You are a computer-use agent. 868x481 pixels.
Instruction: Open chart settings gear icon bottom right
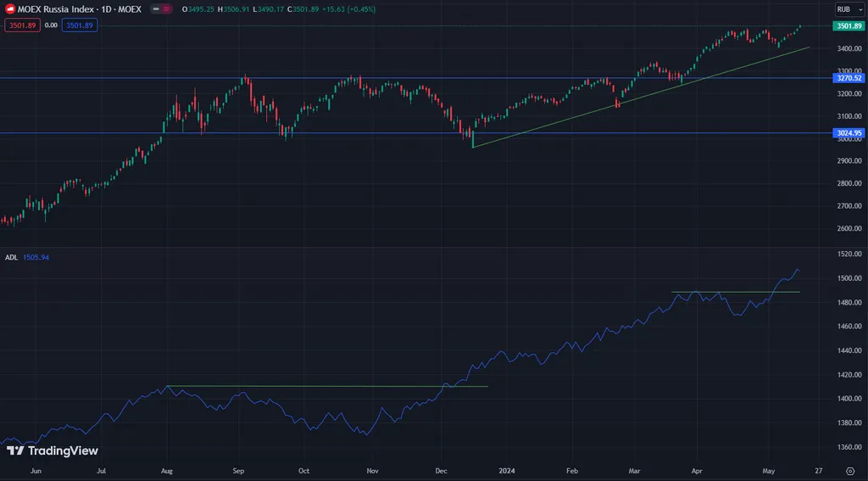point(850,471)
